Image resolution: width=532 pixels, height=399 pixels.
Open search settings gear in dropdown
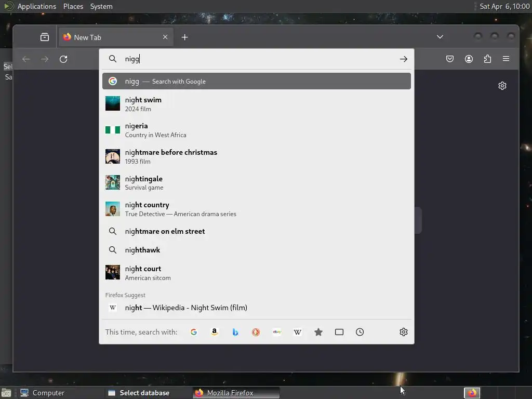(403, 332)
